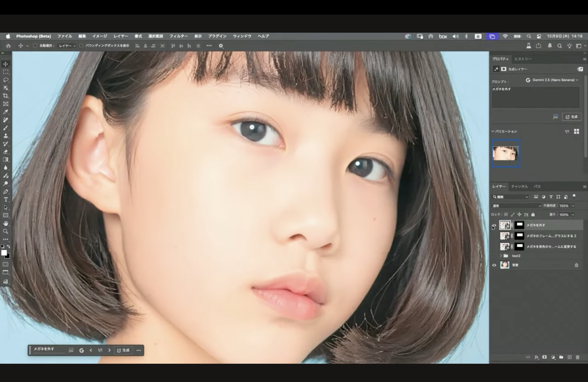Click the foreground color swatch
588x382 pixels.
pyautogui.click(x=4, y=253)
